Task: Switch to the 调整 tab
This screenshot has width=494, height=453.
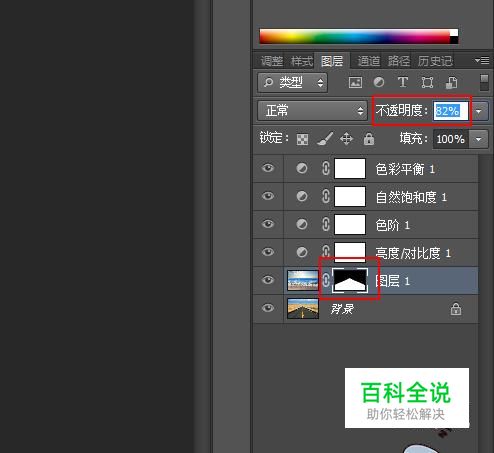Action: [272, 61]
